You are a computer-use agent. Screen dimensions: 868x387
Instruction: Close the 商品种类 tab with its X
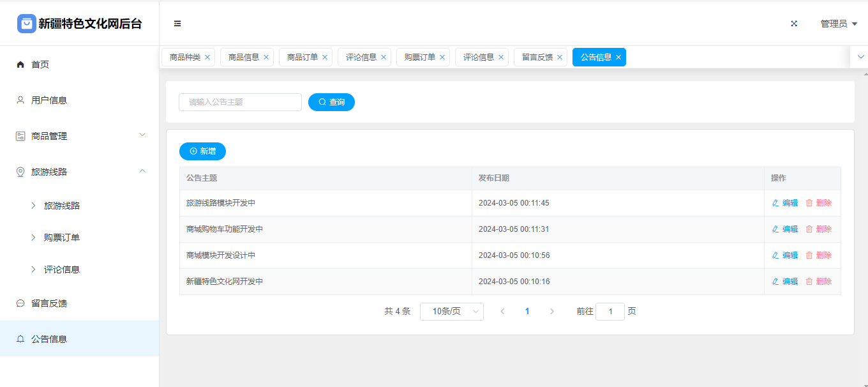207,57
